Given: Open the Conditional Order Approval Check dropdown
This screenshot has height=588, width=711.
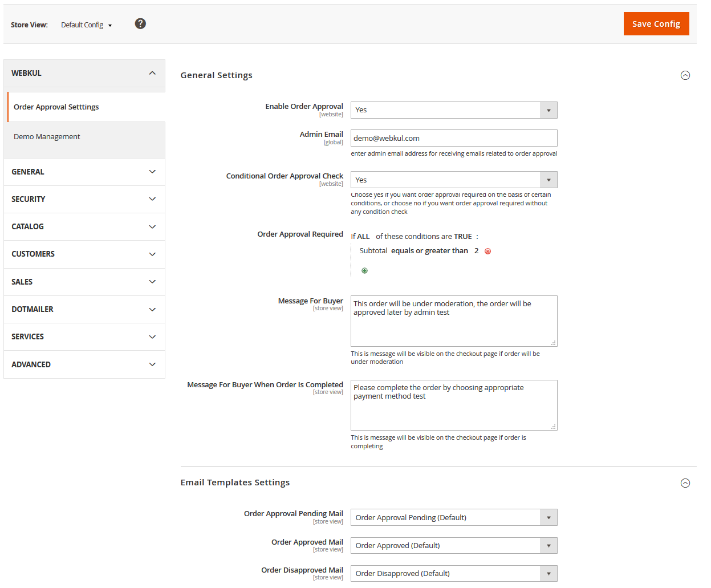Looking at the screenshot, I should point(453,180).
